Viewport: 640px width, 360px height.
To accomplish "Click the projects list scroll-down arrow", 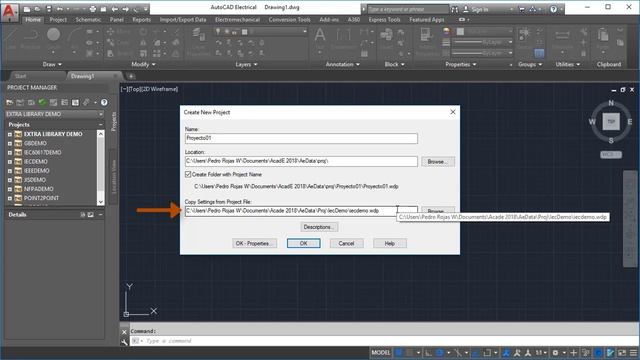I will pos(100,202).
